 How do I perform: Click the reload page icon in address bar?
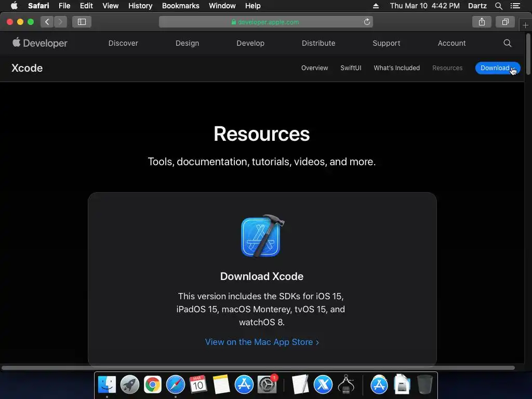pos(367,22)
